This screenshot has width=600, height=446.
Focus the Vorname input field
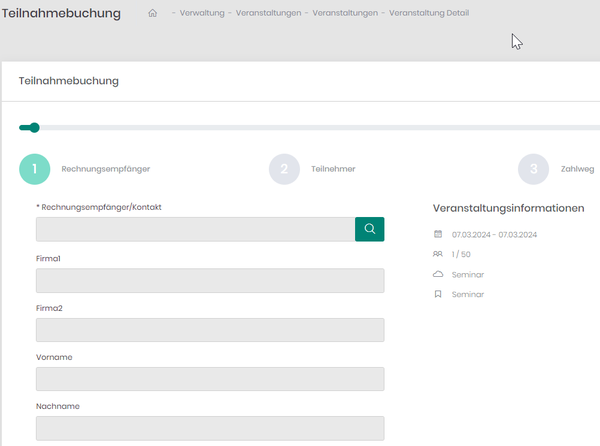pyautogui.click(x=210, y=379)
